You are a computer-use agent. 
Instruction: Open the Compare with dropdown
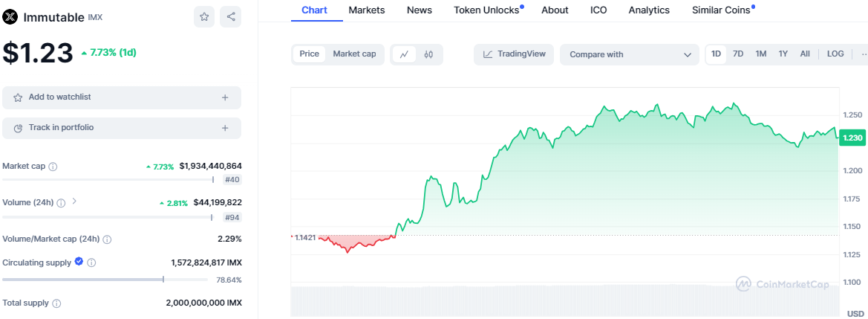click(x=628, y=54)
